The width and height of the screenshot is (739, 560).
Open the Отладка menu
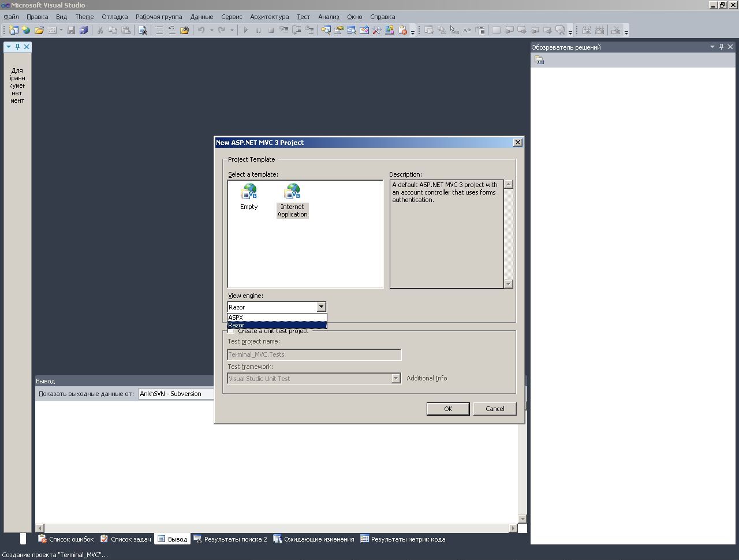tap(114, 17)
